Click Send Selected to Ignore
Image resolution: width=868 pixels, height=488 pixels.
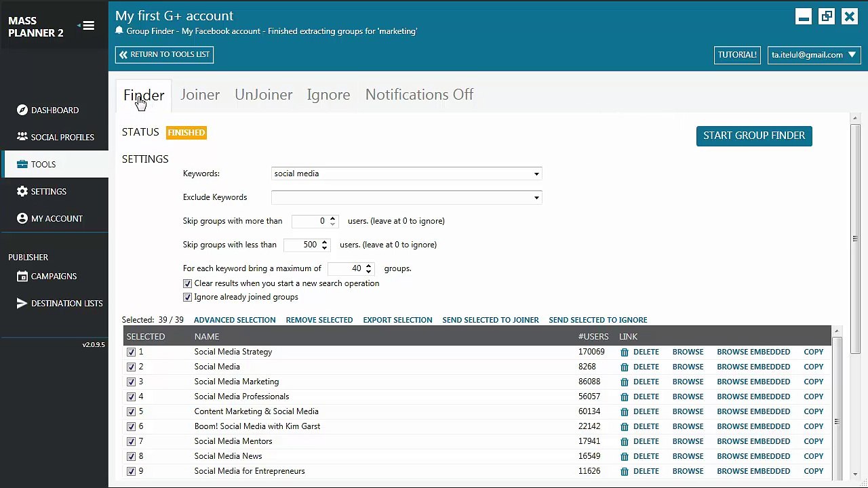[x=598, y=320]
